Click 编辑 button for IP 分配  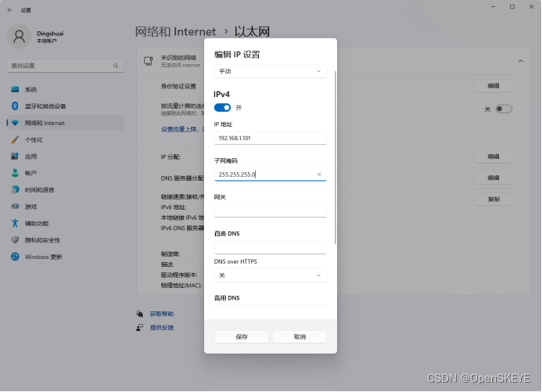click(494, 156)
